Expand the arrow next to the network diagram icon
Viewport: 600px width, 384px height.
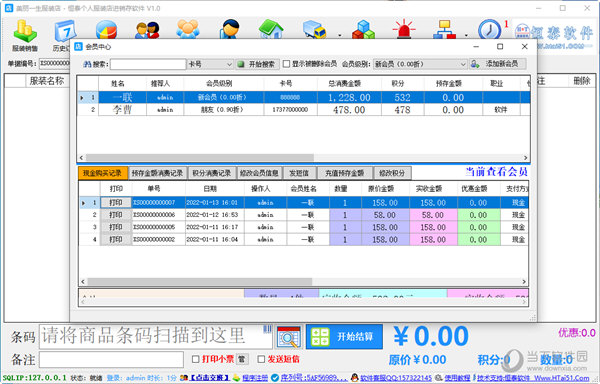click(466, 35)
